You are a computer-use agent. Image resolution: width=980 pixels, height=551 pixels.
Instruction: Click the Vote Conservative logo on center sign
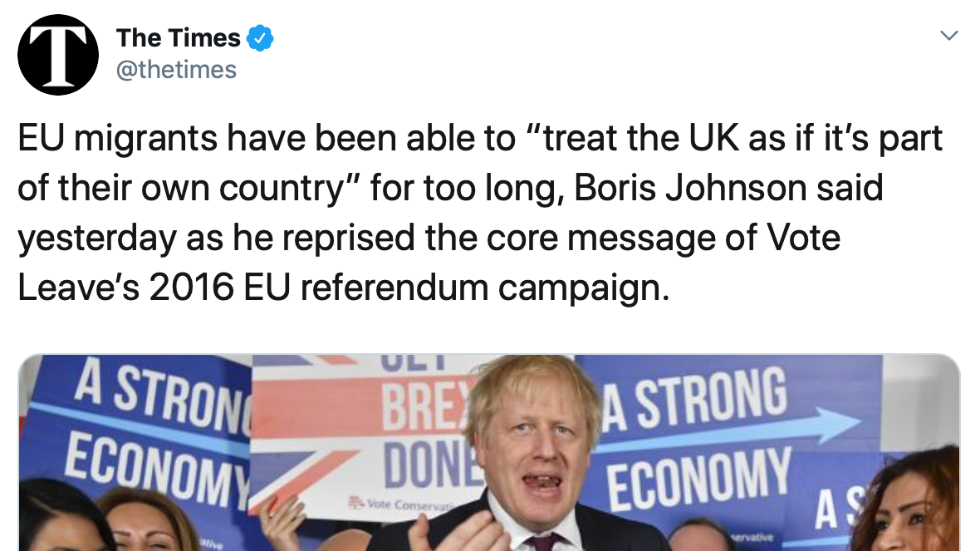point(389,504)
